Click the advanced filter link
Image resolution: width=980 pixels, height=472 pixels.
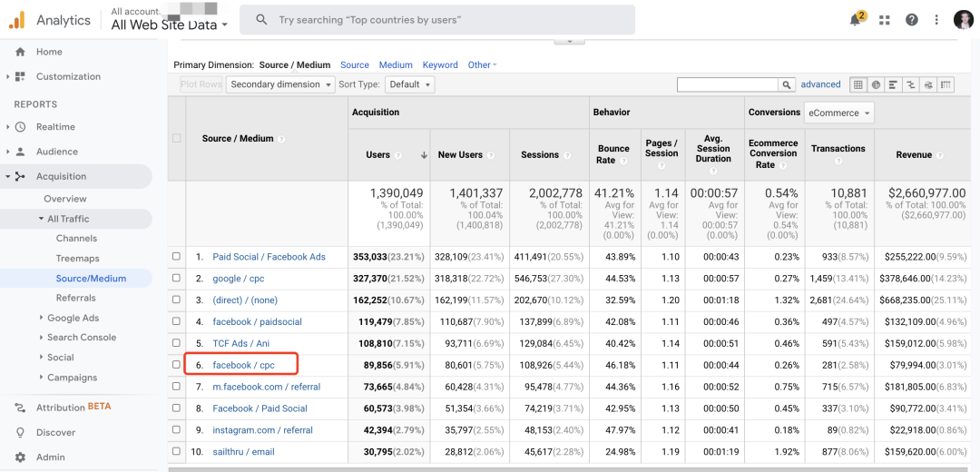point(820,84)
